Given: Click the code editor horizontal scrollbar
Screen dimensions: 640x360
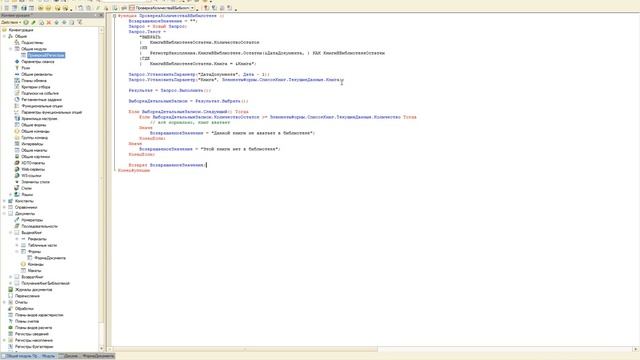Looking at the screenshot, I should coord(245,349).
